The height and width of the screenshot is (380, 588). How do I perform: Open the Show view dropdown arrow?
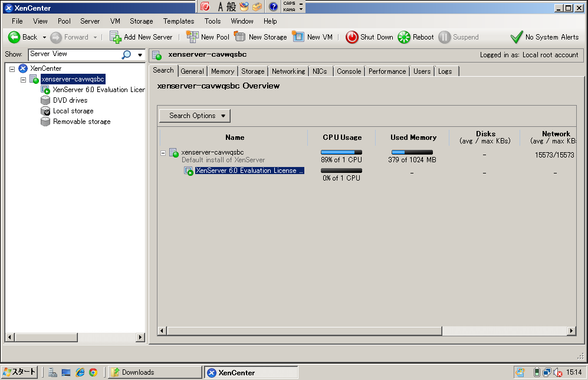[140, 55]
